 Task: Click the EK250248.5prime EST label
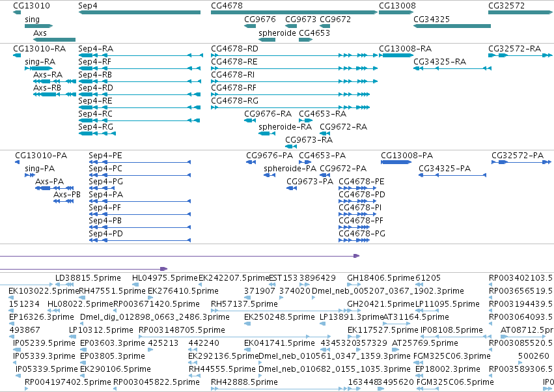[x=279, y=317]
